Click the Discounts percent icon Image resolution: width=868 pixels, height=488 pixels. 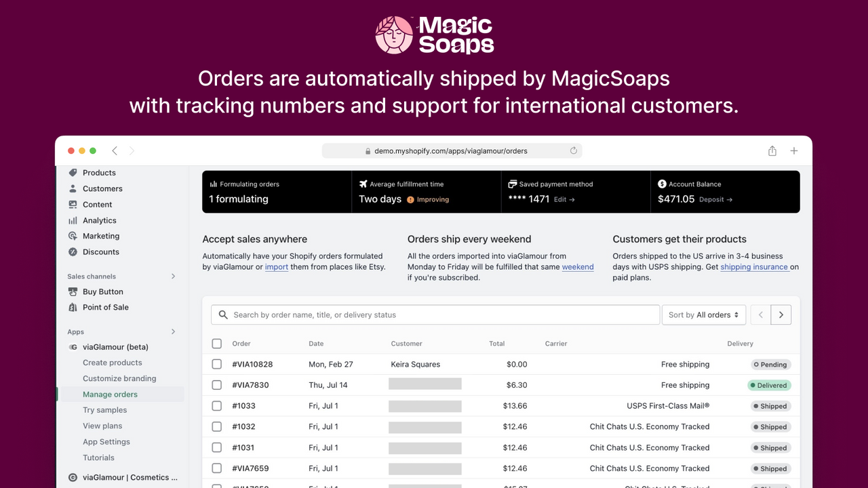[x=73, y=251]
